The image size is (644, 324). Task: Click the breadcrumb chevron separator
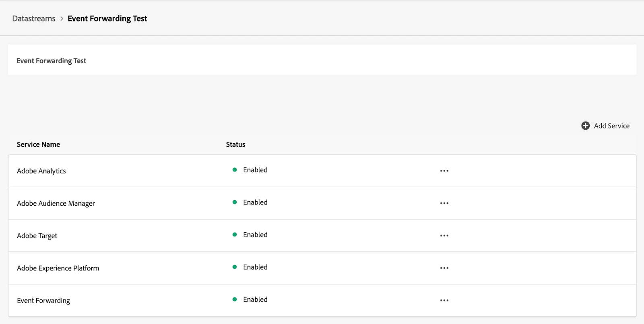click(62, 19)
